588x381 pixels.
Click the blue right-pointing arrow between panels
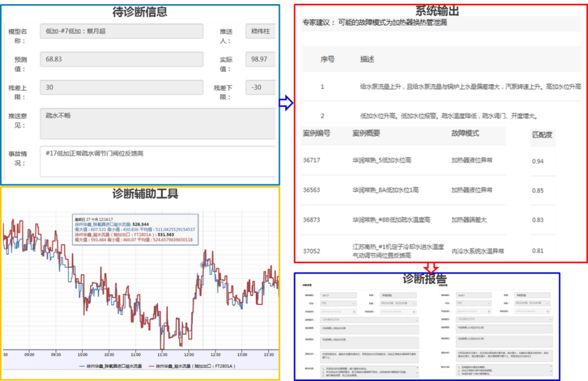pos(285,103)
